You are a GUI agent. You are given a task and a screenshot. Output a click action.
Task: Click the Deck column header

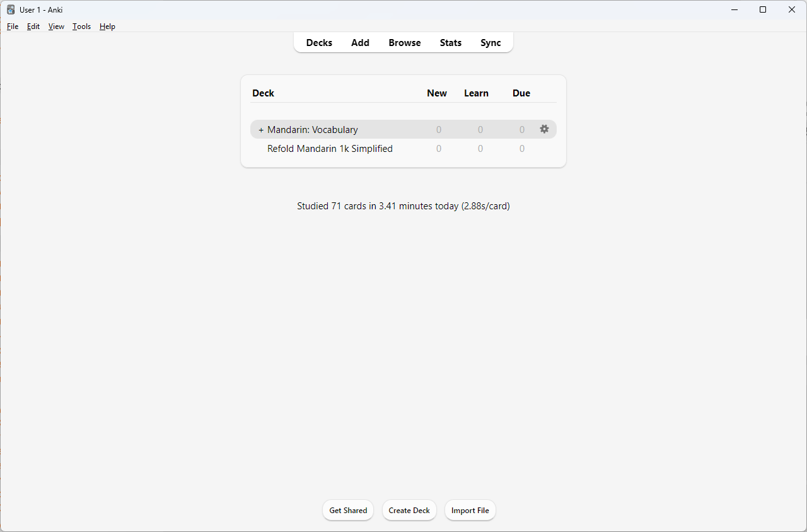pyautogui.click(x=263, y=93)
